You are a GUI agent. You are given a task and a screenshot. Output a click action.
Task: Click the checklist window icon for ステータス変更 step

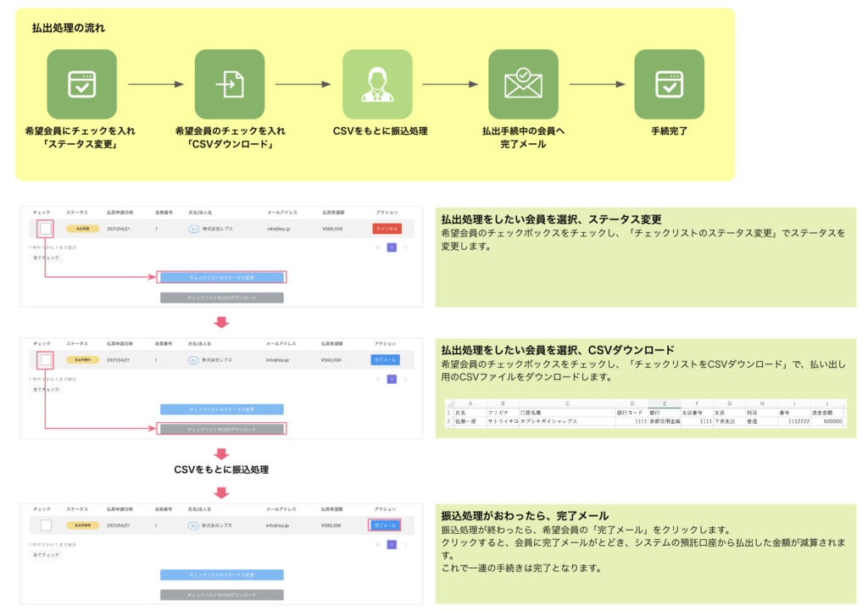81,84
